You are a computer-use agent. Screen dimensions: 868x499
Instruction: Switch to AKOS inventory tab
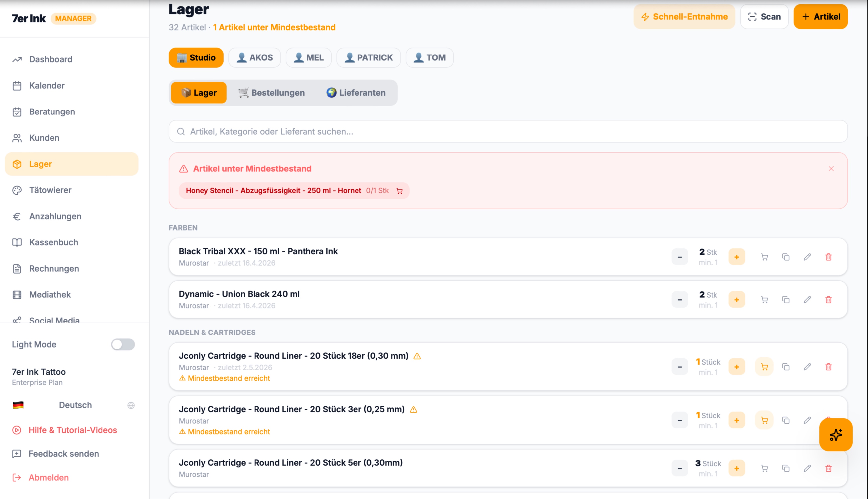click(255, 57)
